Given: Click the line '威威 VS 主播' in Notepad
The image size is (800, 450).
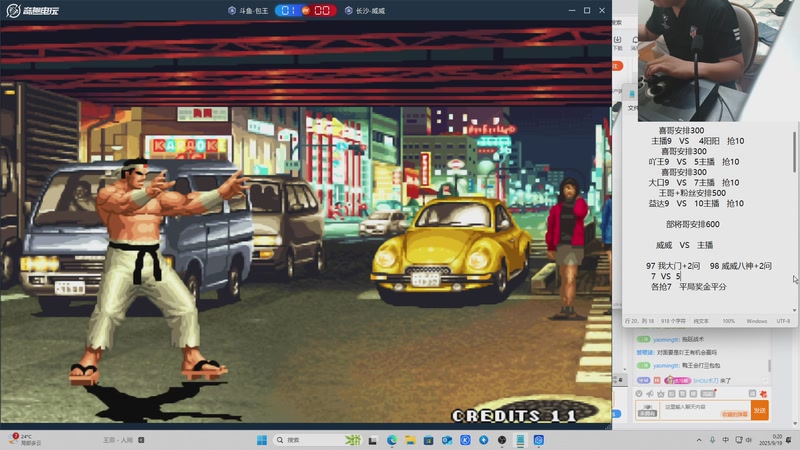Looking at the screenshot, I should [684, 245].
